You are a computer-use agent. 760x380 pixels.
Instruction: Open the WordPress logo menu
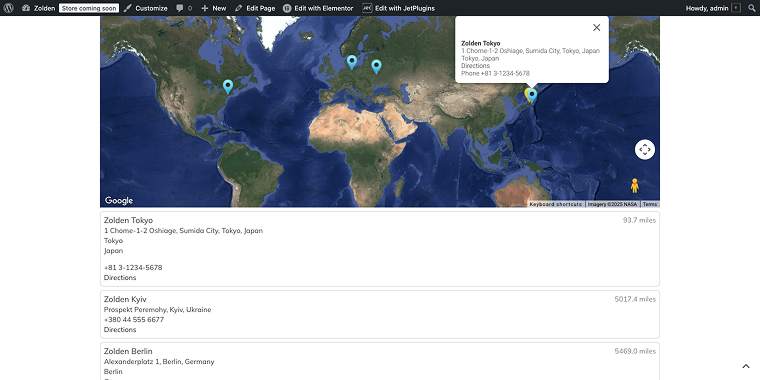[x=8, y=8]
